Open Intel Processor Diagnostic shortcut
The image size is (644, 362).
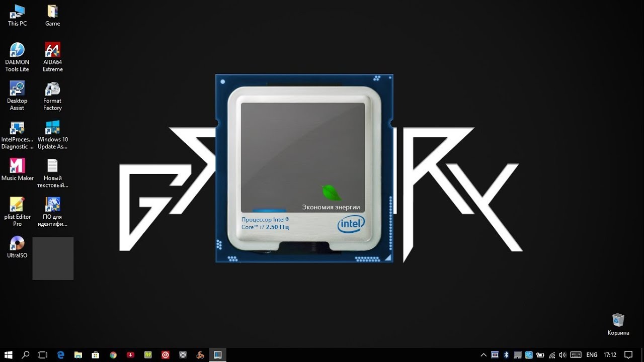[17, 134]
